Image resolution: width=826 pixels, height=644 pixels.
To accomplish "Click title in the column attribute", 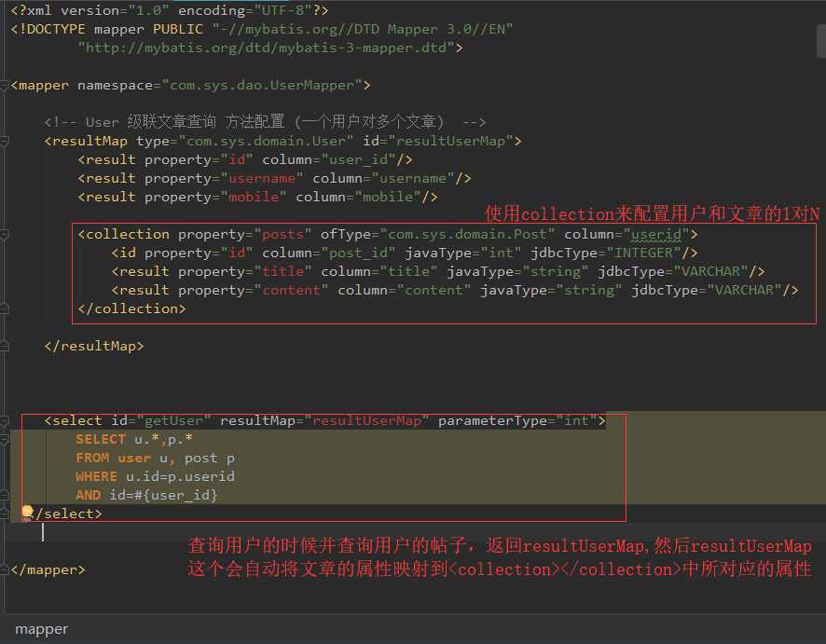I will (x=408, y=272).
